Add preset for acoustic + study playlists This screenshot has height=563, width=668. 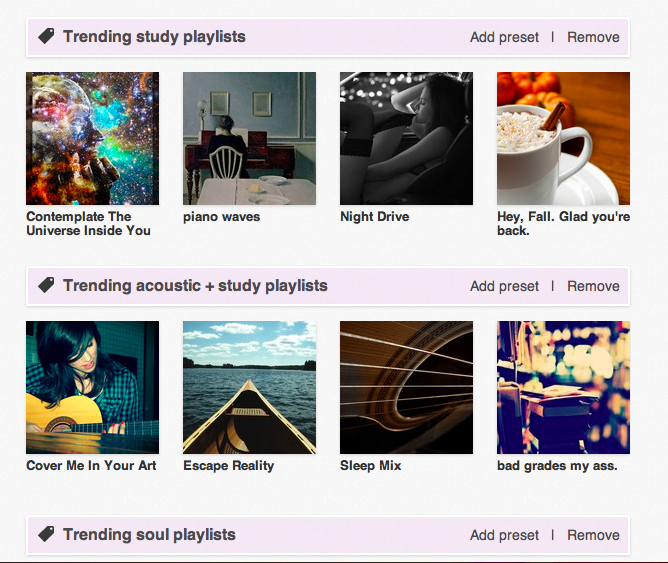[x=504, y=286]
